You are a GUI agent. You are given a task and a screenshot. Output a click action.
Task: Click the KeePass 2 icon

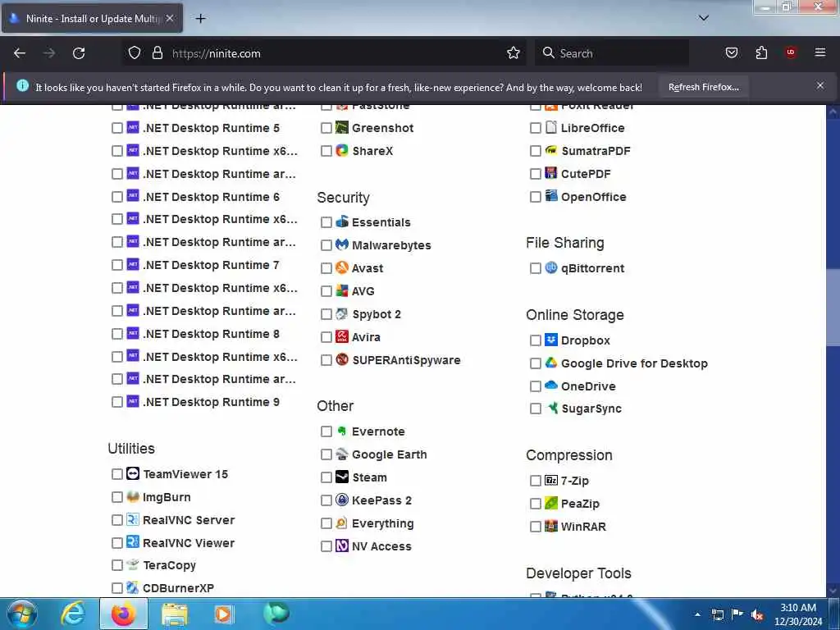click(342, 500)
